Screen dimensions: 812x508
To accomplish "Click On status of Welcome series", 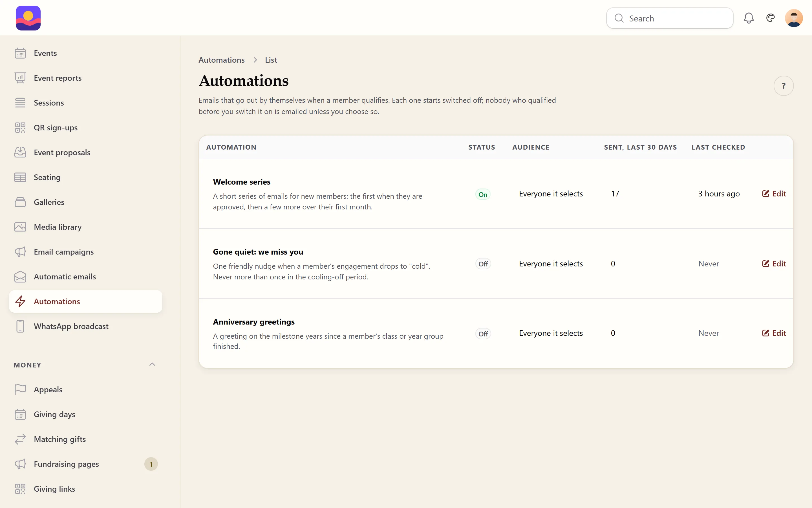I will click(482, 194).
